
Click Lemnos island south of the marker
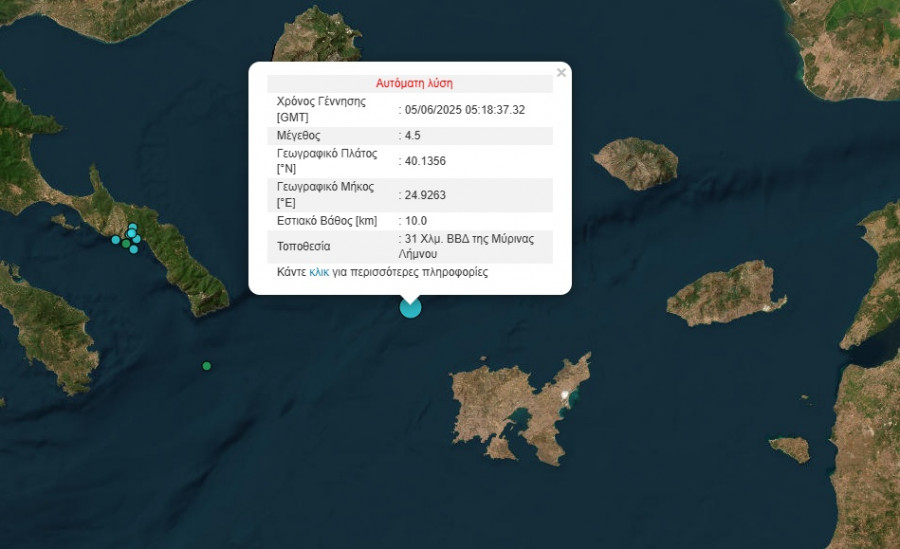tap(520, 410)
